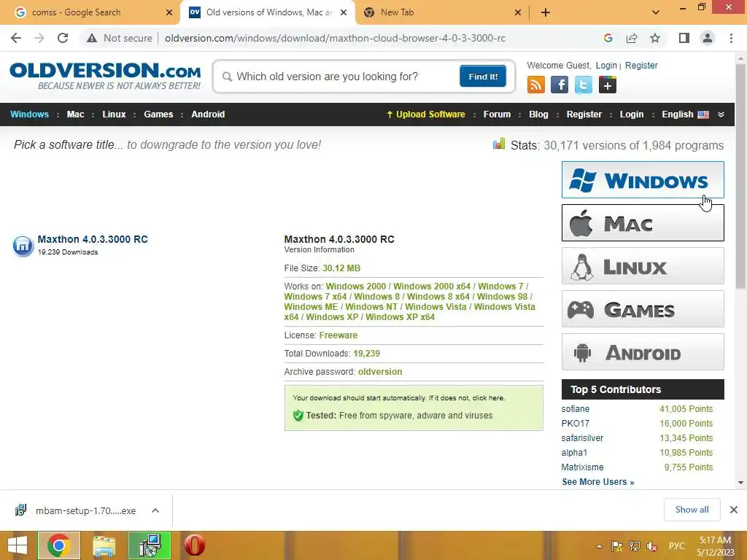Open a new browser tab
Viewport: 747px width, 560px height.
coord(546,12)
